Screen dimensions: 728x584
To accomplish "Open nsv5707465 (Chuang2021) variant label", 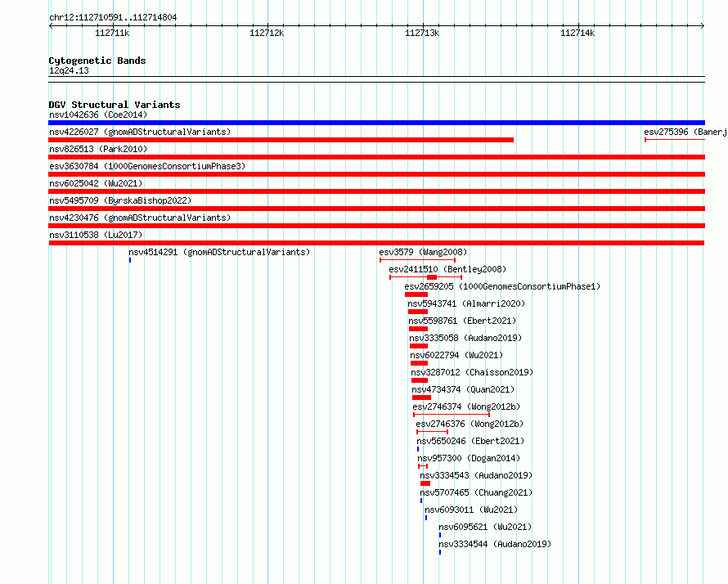I will 476,492.
